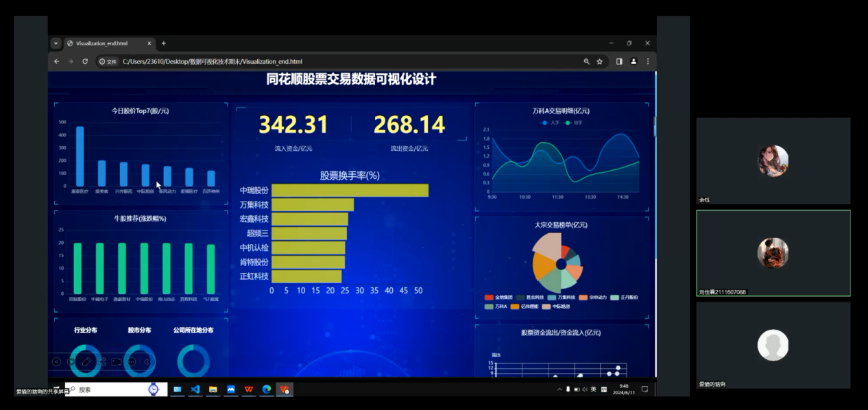This screenshot has width=868, height=410.
Task: Open the browser three-dot menu
Action: click(x=648, y=61)
